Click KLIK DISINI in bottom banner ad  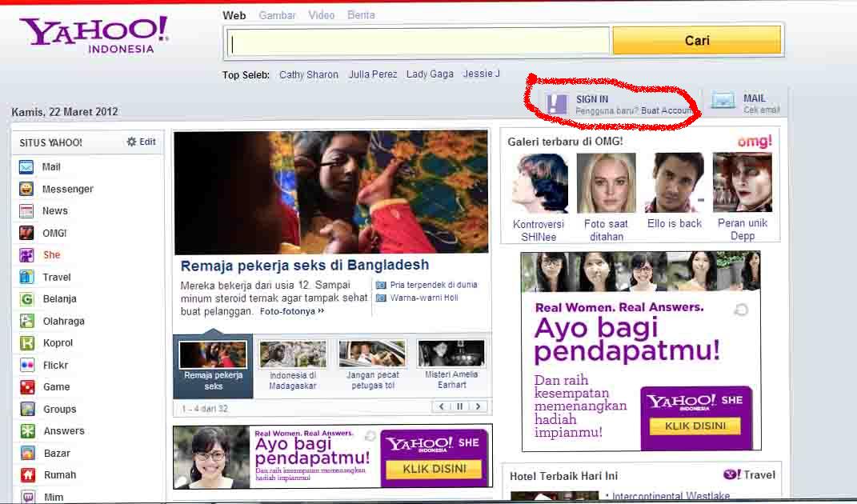click(x=435, y=469)
